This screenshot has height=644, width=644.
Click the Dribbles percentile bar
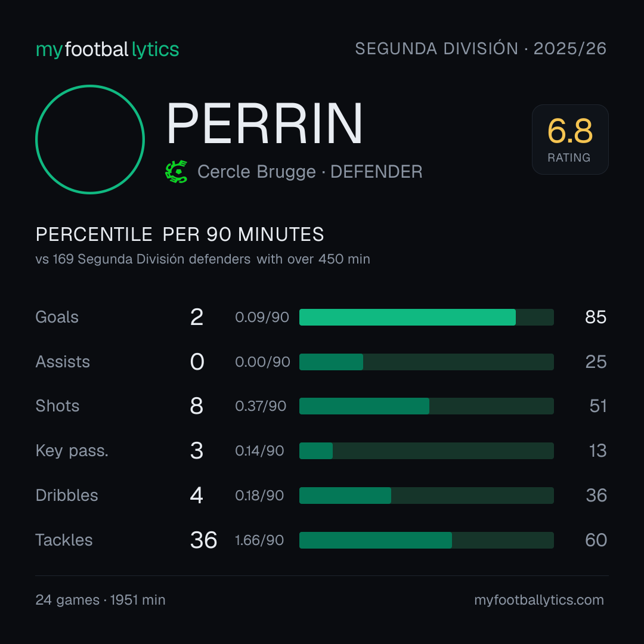click(x=426, y=496)
